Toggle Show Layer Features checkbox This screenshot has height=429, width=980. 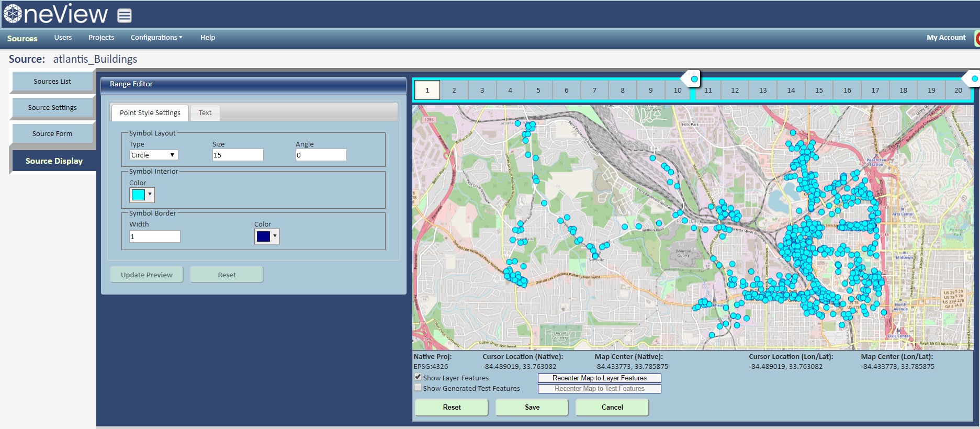click(x=418, y=377)
